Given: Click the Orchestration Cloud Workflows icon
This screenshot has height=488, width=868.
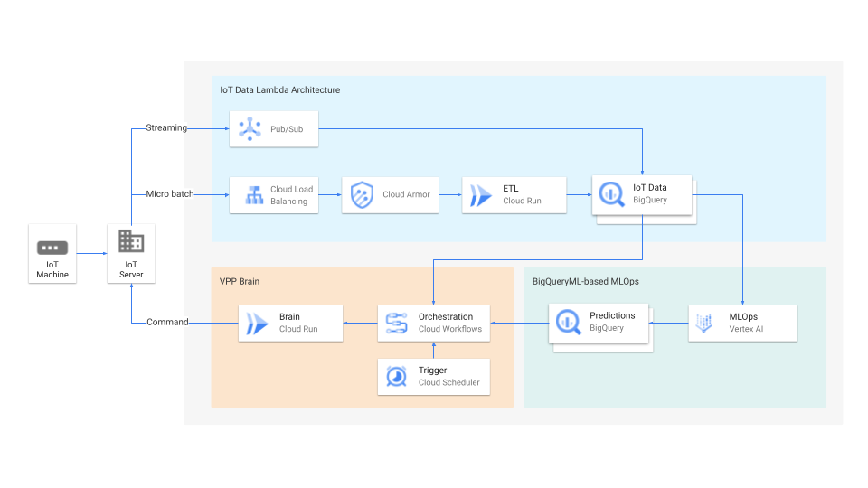Looking at the screenshot, I should [396, 324].
